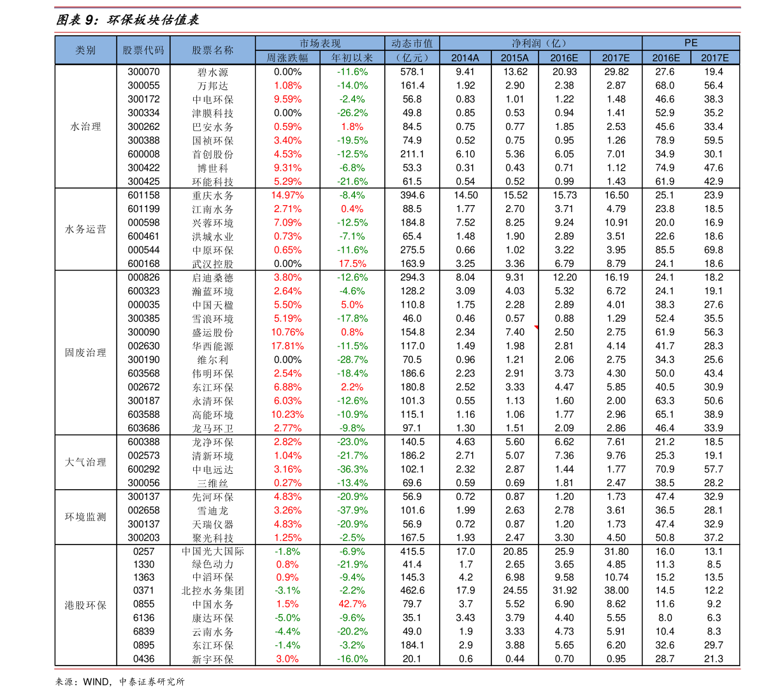Click the 图表 9 table title
The width and height of the screenshot is (759, 700).
[x=128, y=20]
